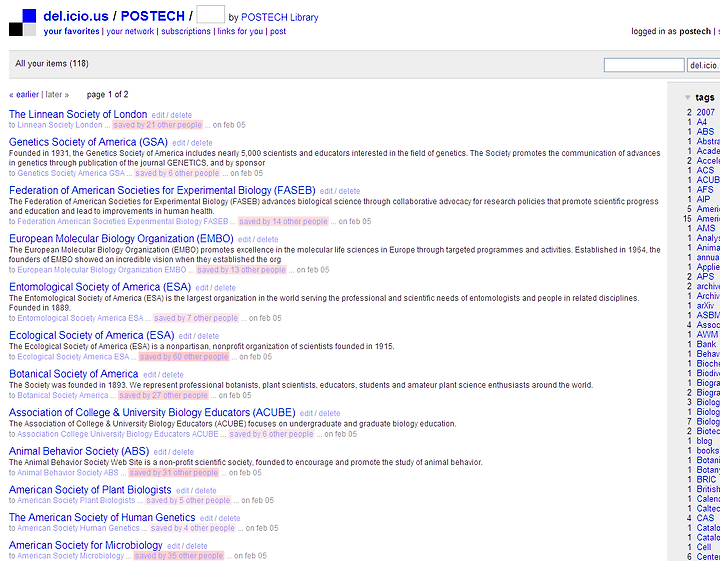Screen dimensions: 720x561
Task: Collapse the tags section triangle
Action: (687, 97)
